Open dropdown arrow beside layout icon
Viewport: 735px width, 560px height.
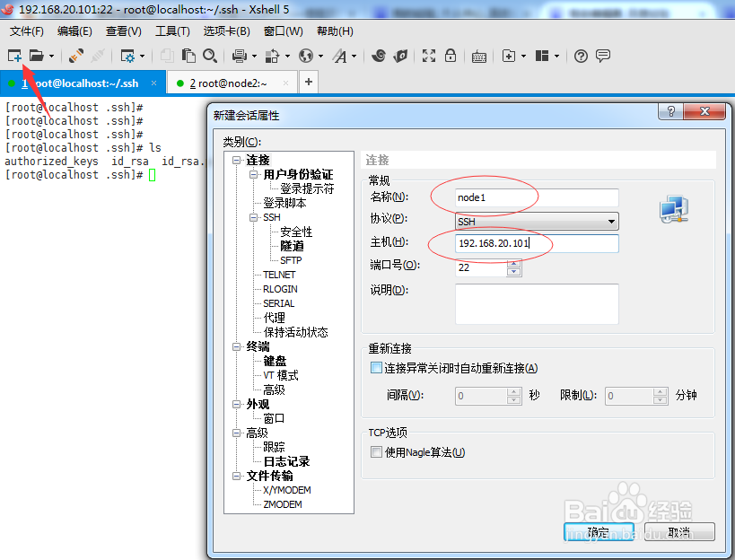click(x=557, y=57)
